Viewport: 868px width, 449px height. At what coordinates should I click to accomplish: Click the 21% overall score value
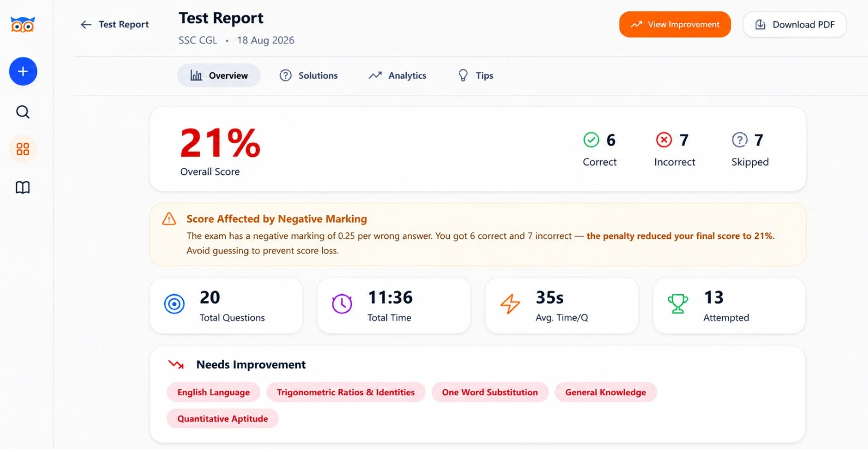click(220, 143)
